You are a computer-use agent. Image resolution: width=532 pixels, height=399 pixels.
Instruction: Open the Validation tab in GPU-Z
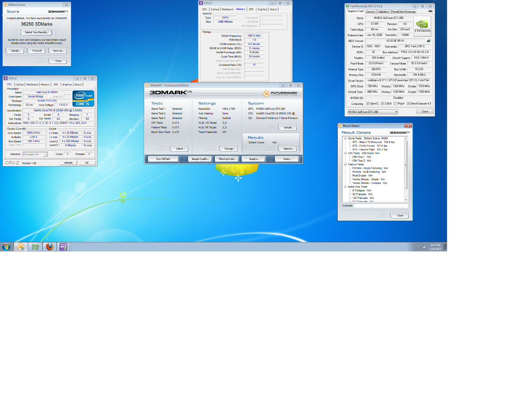(x=383, y=11)
